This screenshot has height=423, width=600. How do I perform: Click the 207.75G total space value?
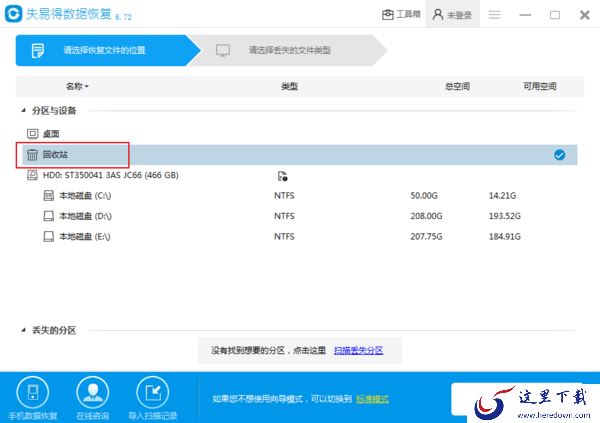pyautogui.click(x=426, y=237)
